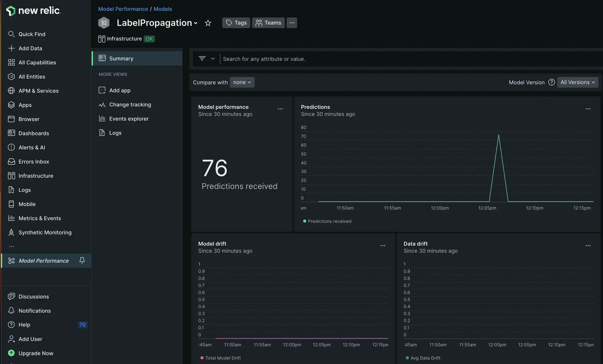Click the Model Version help question icon

[551, 82]
